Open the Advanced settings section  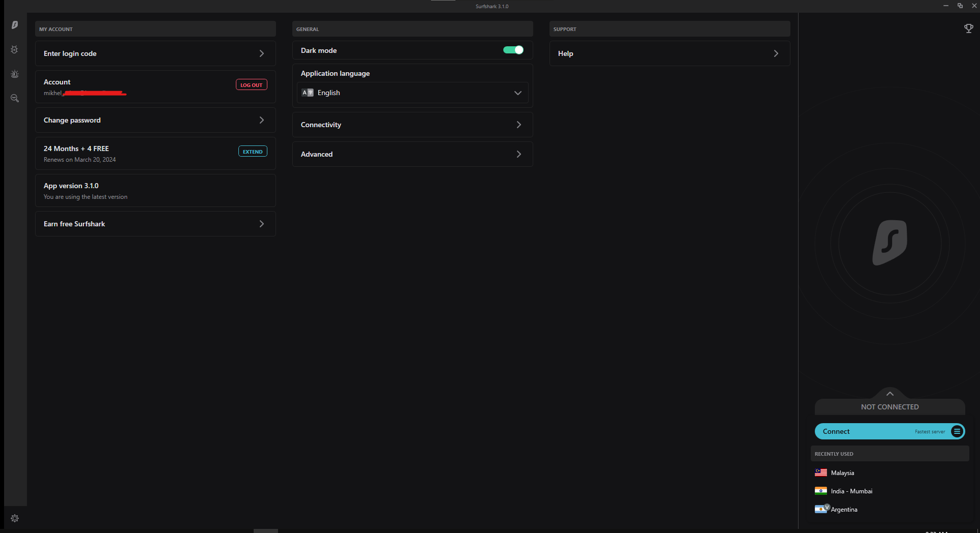(412, 154)
